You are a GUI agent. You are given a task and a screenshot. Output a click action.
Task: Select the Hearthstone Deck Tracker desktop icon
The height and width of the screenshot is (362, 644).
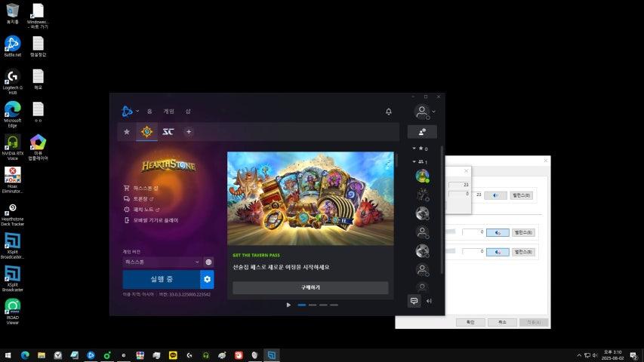[13, 214]
